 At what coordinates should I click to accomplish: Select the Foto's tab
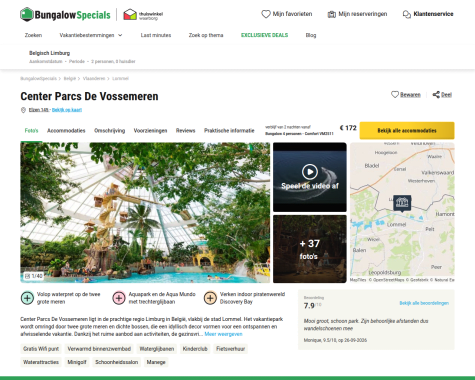click(x=32, y=131)
